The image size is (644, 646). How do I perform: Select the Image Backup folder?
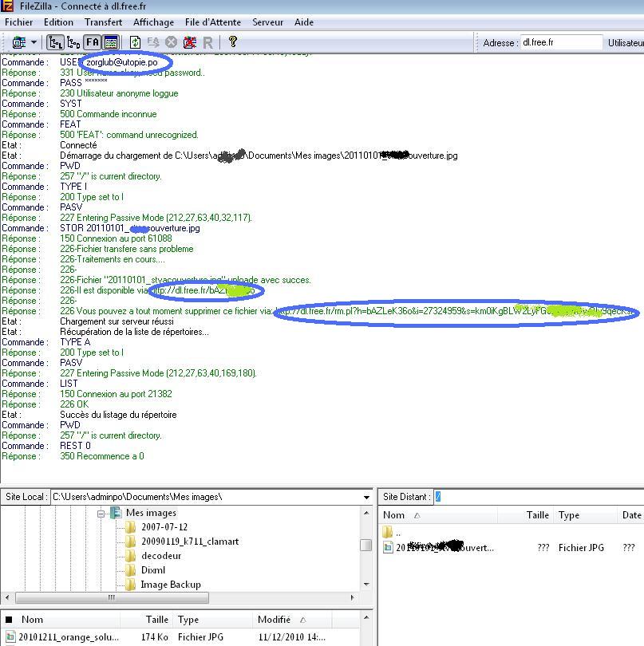(x=171, y=585)
